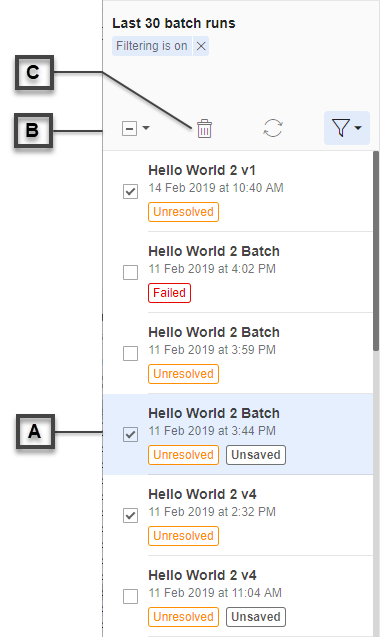Click the red Failed status badge
Screen dimensions: 380x637
(x=169, y=293)
